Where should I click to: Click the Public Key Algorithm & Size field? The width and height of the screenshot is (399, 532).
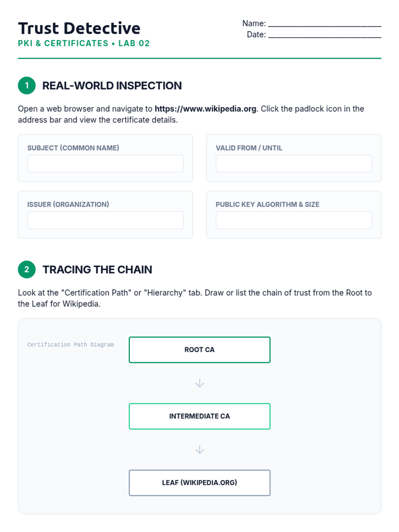[294, 220]
